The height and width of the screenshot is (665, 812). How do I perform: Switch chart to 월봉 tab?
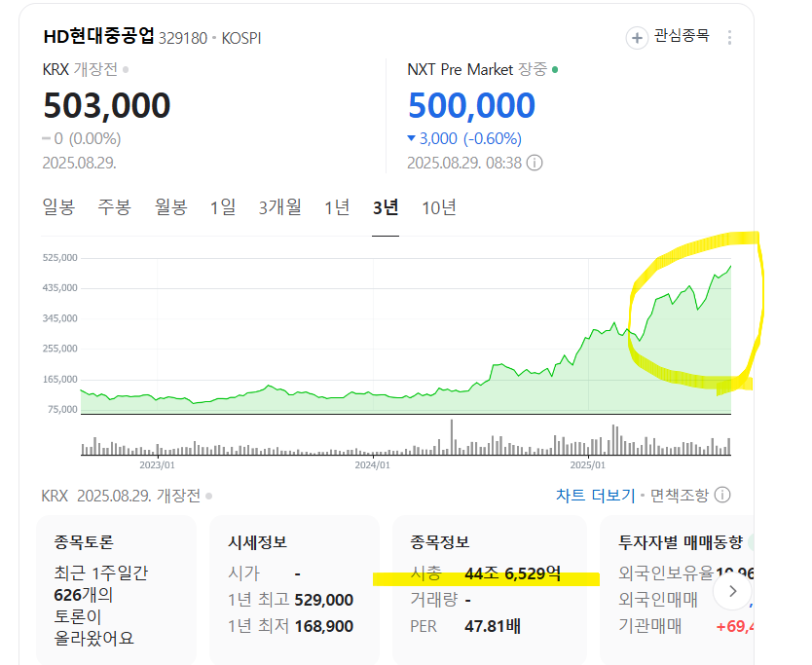(x=171, y=207)
